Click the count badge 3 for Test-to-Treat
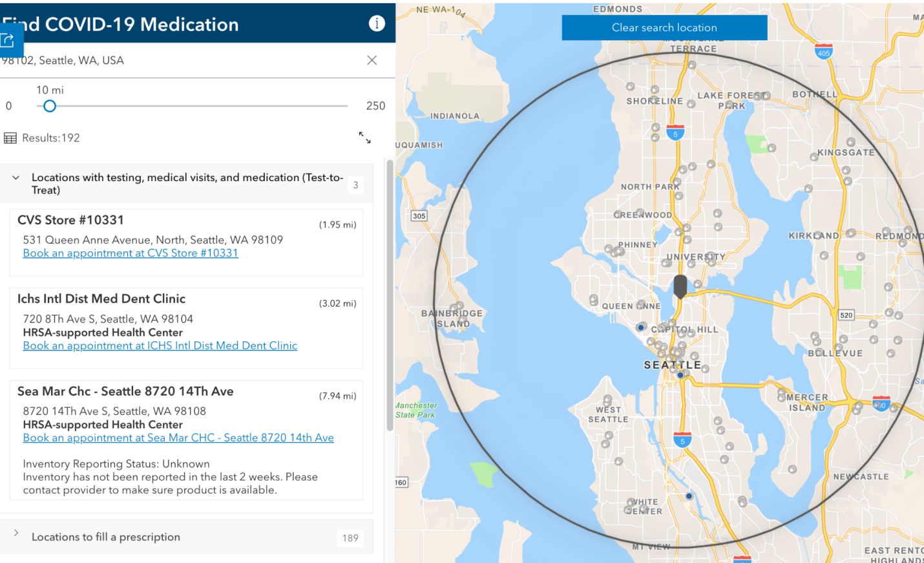This screenshot has height=563, width=924. pos(355,185)
